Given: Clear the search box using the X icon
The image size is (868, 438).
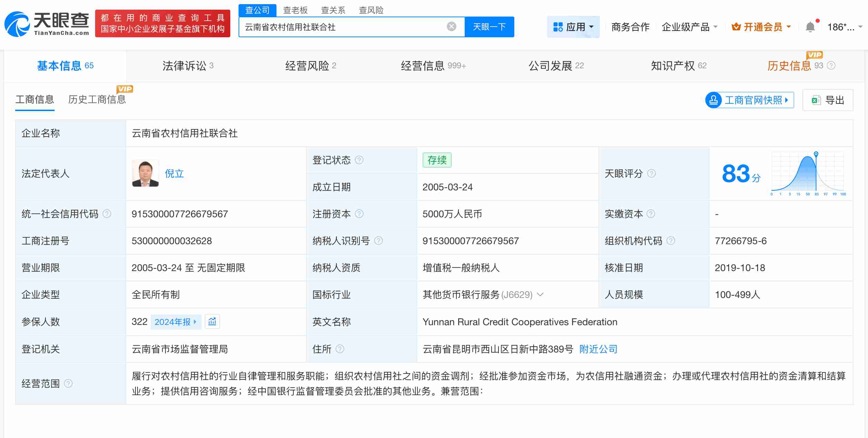Looking at the screenshot, I should 451,27.
